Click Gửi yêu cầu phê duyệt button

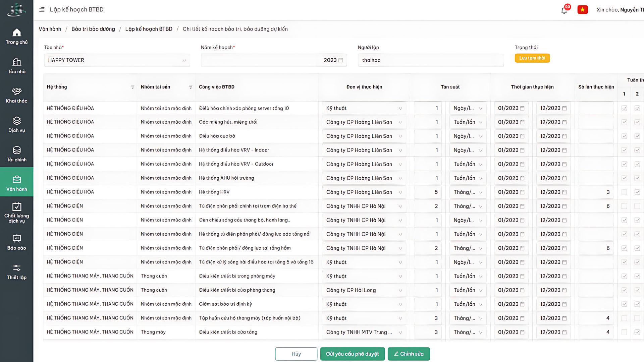353,354
